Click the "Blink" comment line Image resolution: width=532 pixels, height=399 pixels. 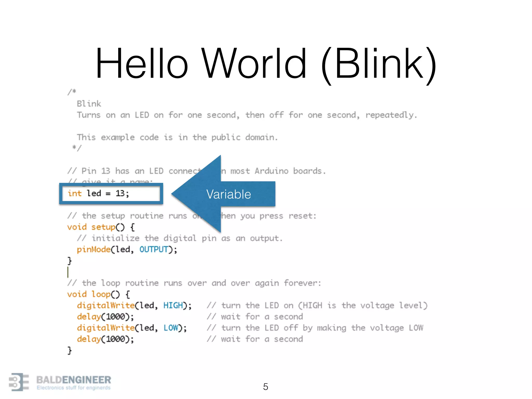point(89,104)
